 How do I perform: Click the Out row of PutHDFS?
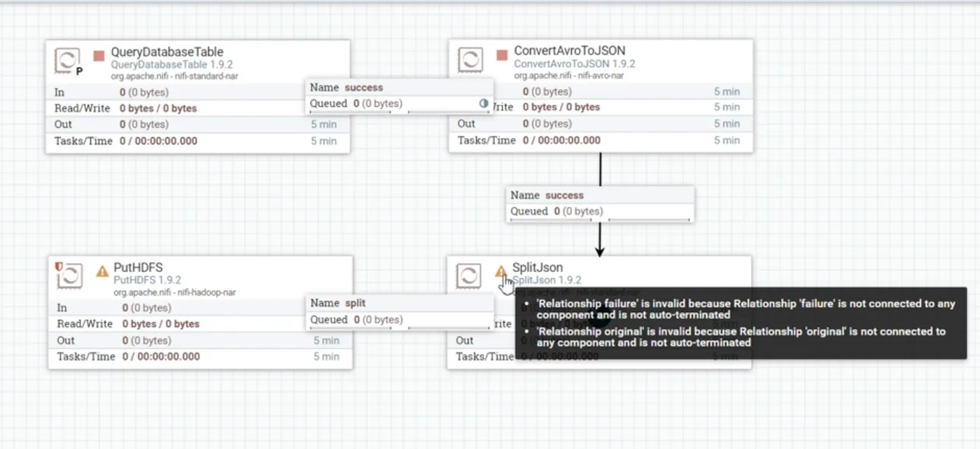200,341
